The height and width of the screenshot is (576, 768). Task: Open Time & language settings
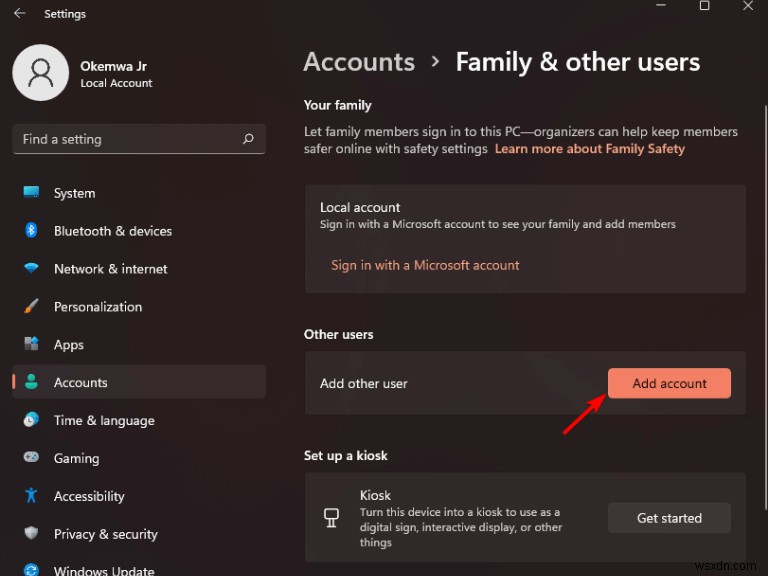139,420
